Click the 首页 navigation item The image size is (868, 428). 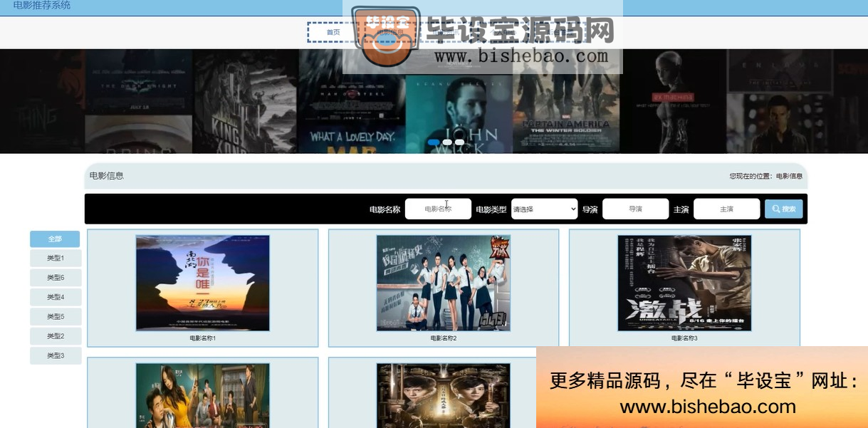333,32
